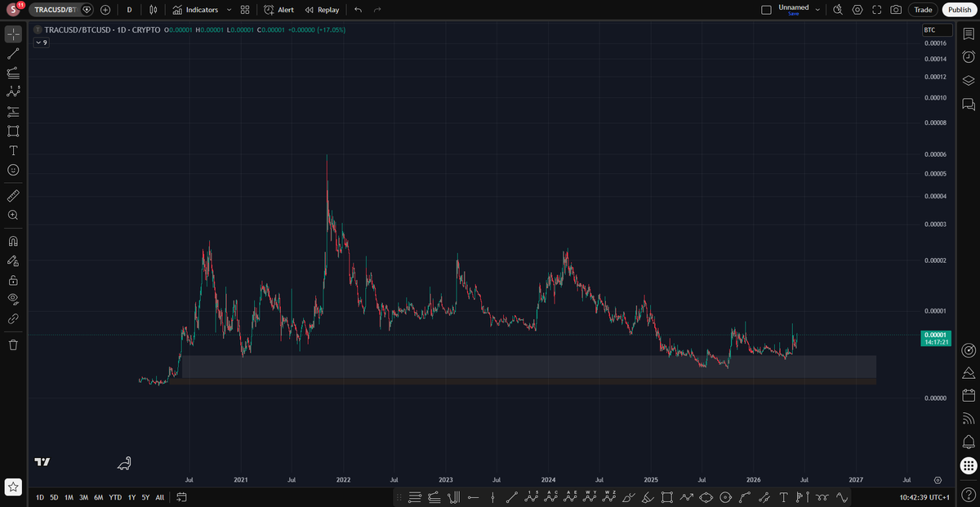Screen dimensions: 980x507
Task: Click the compare or add symbol plus
Action: (105, 10)
